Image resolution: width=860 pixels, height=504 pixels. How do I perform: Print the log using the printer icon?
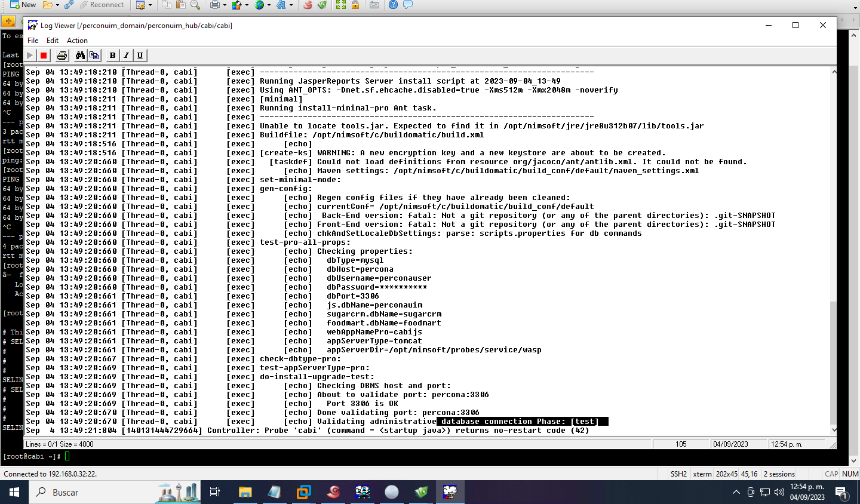pos(62,55)
